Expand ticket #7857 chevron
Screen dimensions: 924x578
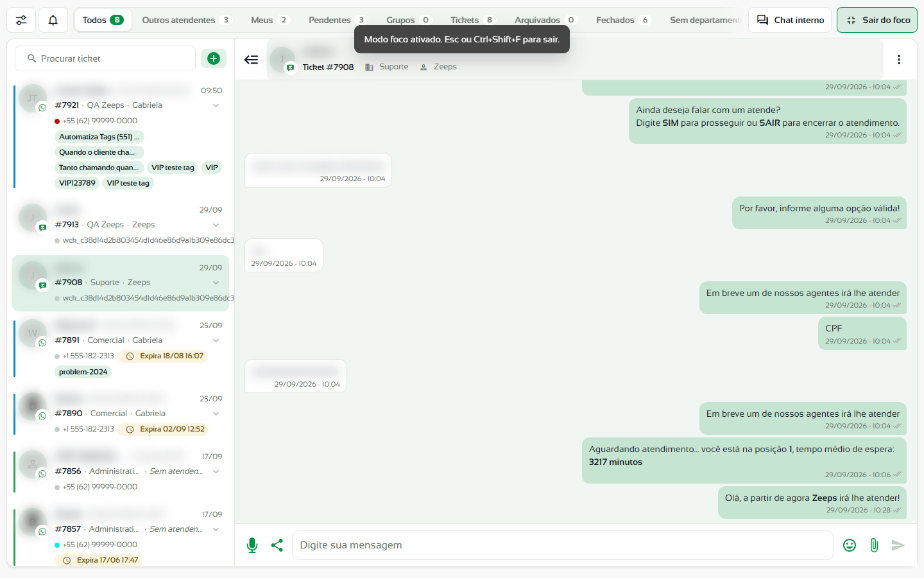pyautogui.click(x=216, y=529)
